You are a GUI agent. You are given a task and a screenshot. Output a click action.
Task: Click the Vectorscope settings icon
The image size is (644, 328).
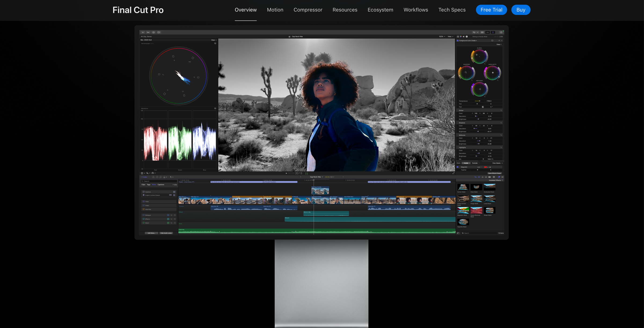point(215,43)
